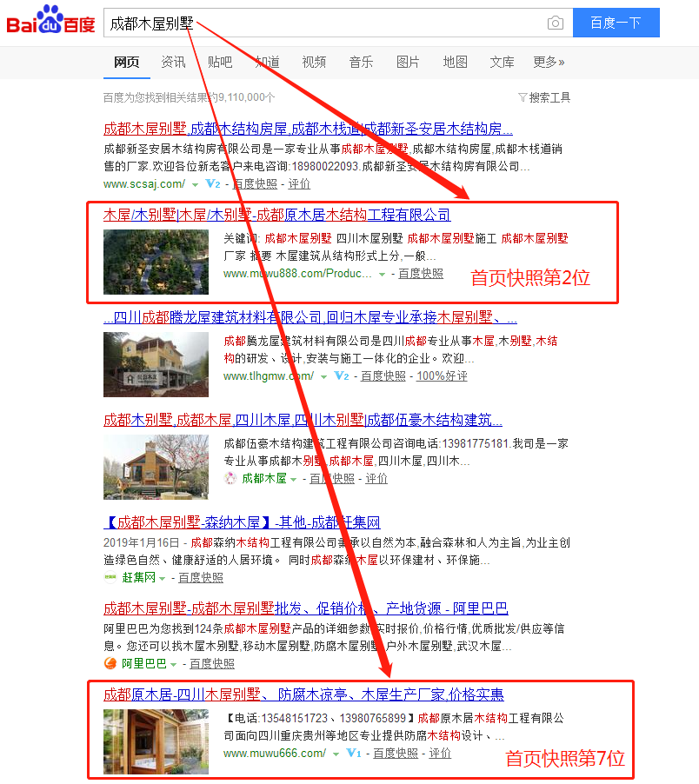Switch to the 图片 tab
699x784 pixels.
[x=408, y=62]
